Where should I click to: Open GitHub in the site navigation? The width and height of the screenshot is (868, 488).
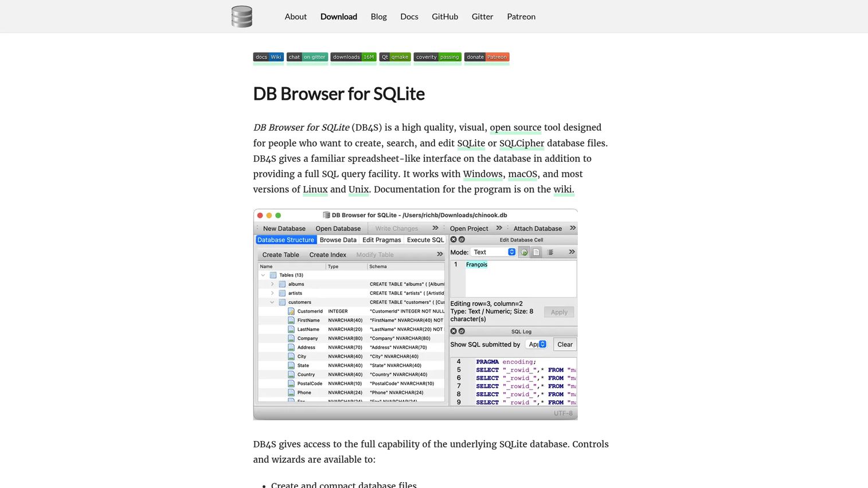pos(445,17)
